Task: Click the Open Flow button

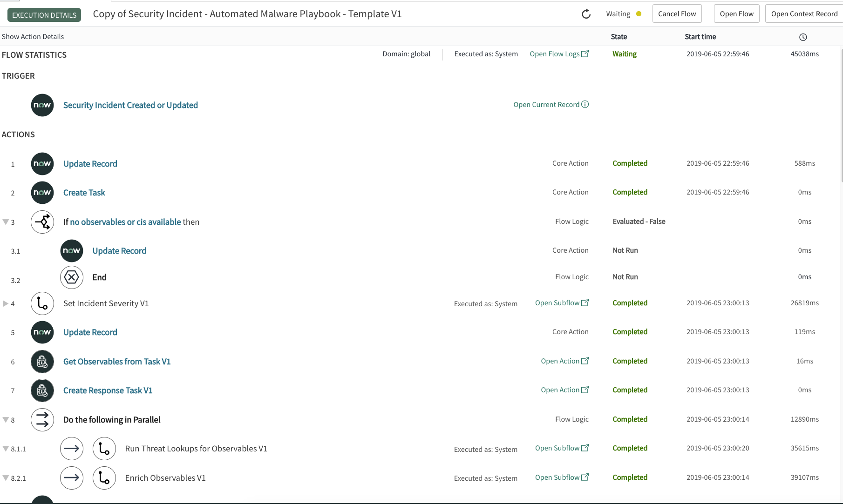Action: click(x=737, y=14)
